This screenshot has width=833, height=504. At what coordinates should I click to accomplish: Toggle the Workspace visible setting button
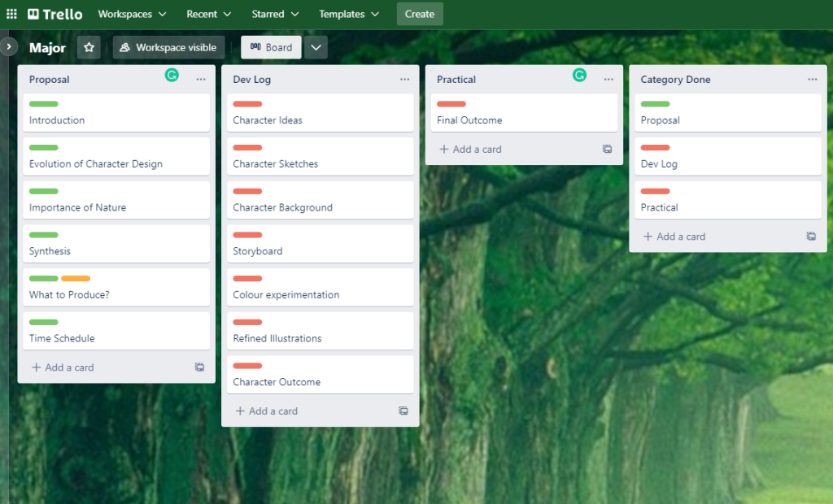(x=168, y=47)
